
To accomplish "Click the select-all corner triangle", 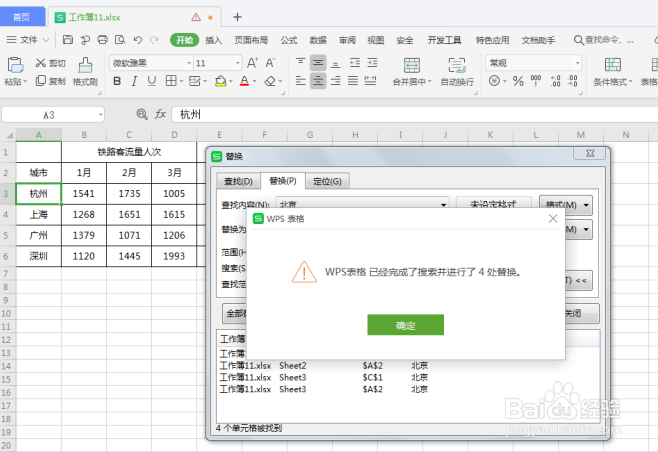I will click(8, 135).
